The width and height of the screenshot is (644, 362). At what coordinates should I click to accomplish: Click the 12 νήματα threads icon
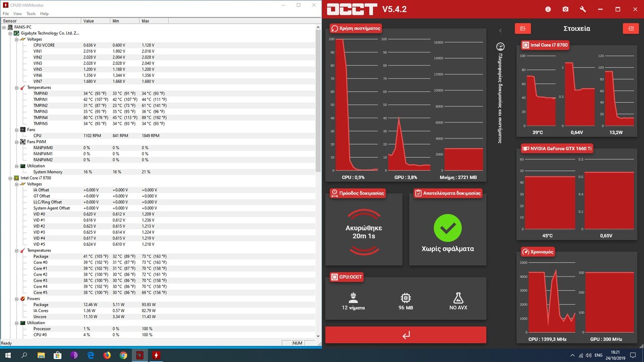click(x=353, y=298)
